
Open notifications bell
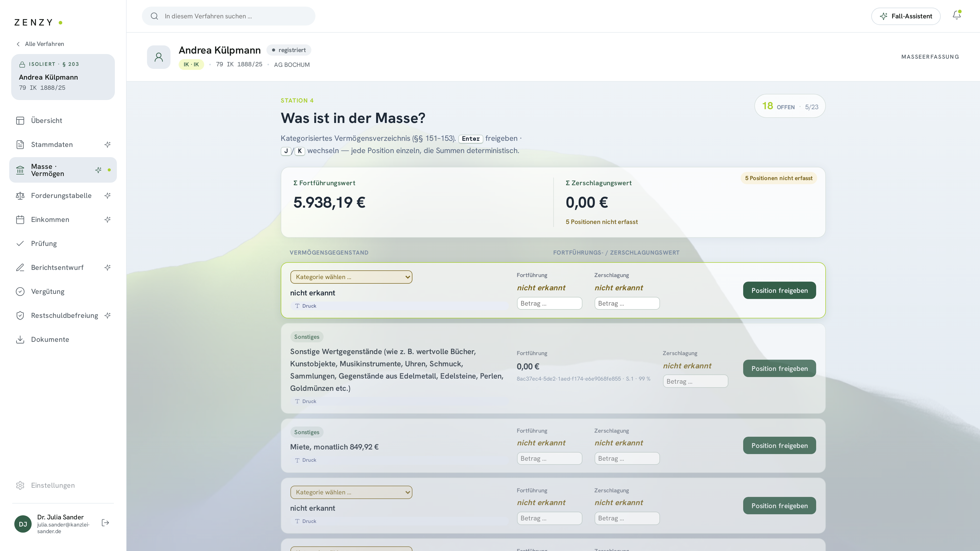click(957, 15)
